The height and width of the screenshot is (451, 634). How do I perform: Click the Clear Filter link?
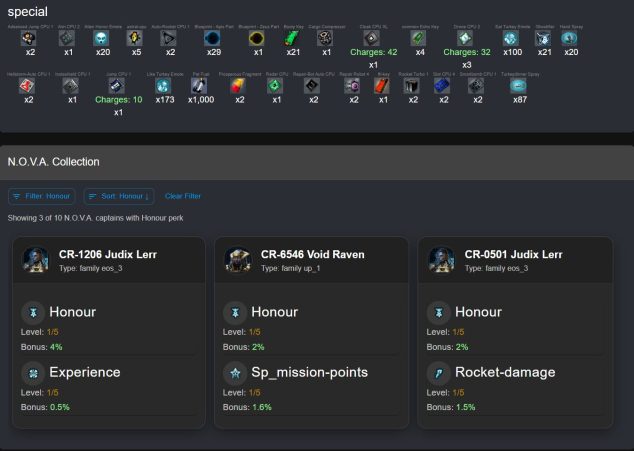[183, 196]
